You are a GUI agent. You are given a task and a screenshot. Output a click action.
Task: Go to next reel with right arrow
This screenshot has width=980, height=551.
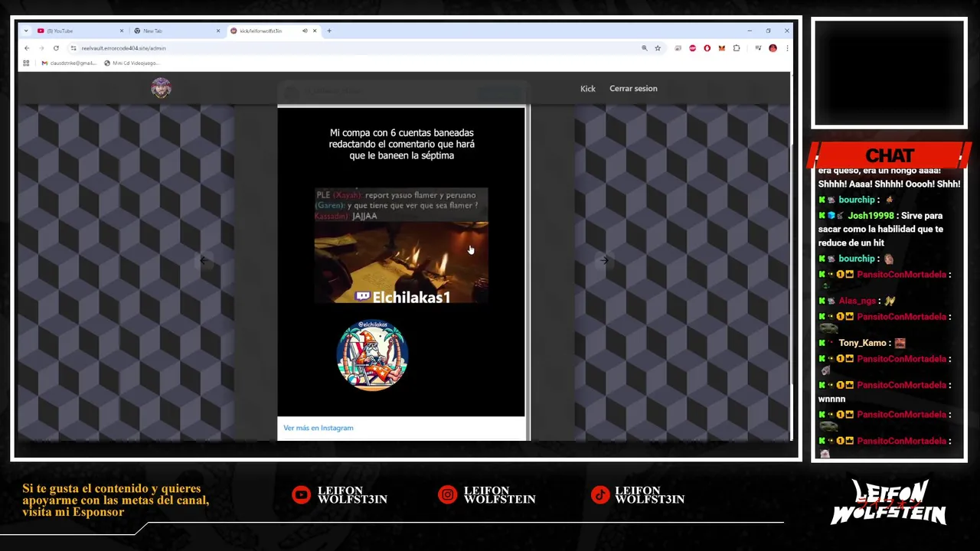tap(604, 260)
